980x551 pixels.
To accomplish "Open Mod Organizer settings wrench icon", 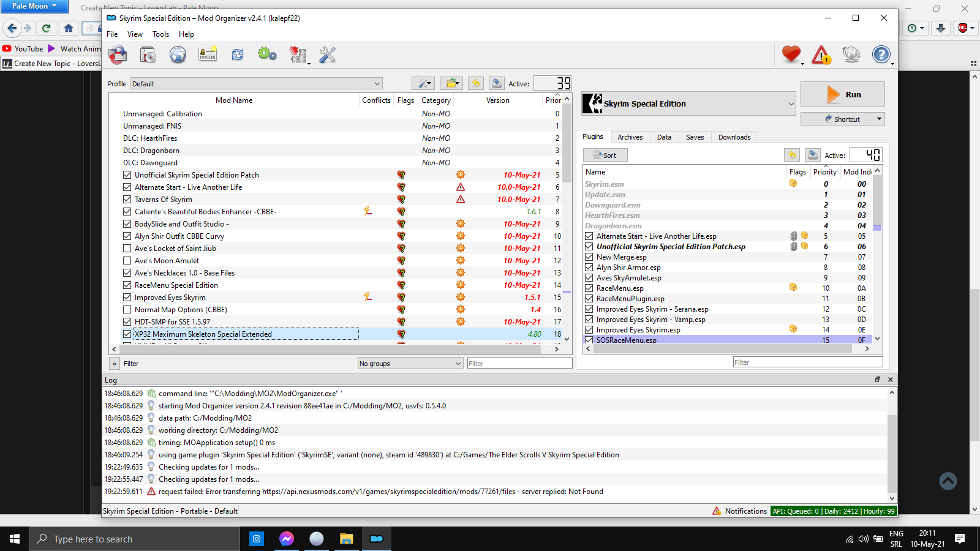I will 328,54.
